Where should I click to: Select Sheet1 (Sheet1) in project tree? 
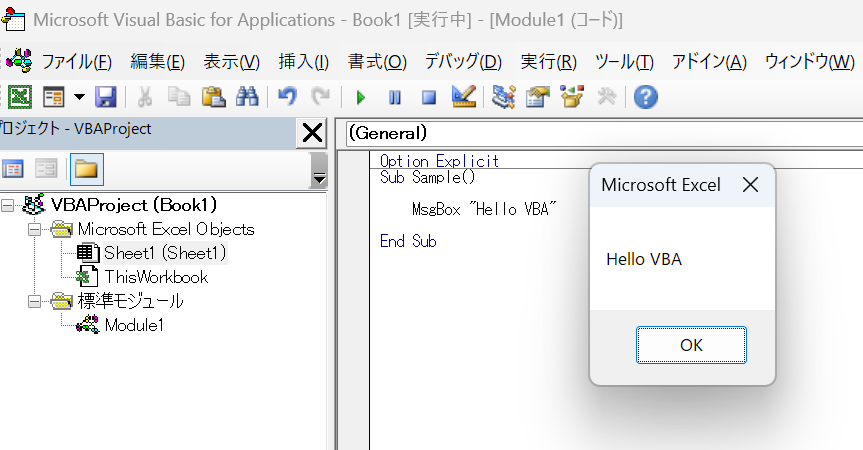point(165,253)
